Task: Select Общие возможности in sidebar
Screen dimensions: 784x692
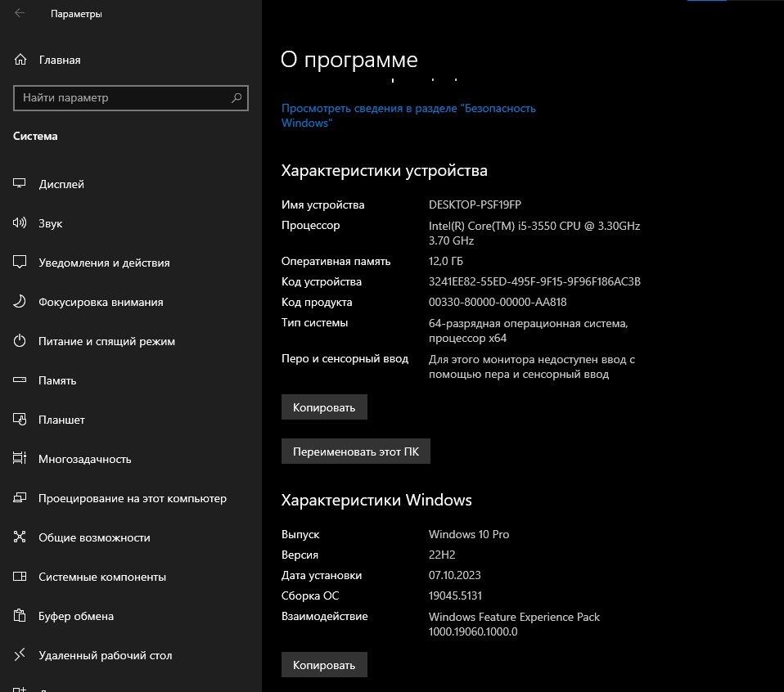Action: pos(131,537)
